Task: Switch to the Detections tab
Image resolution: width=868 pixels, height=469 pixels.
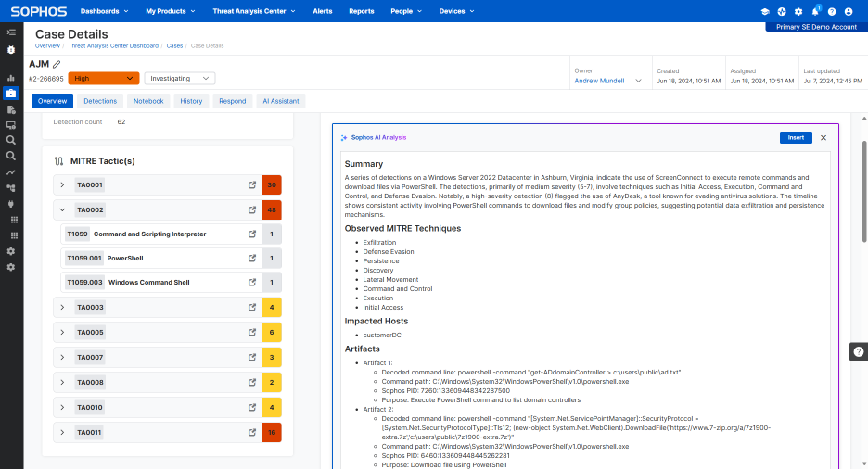Action: point(100,101)
